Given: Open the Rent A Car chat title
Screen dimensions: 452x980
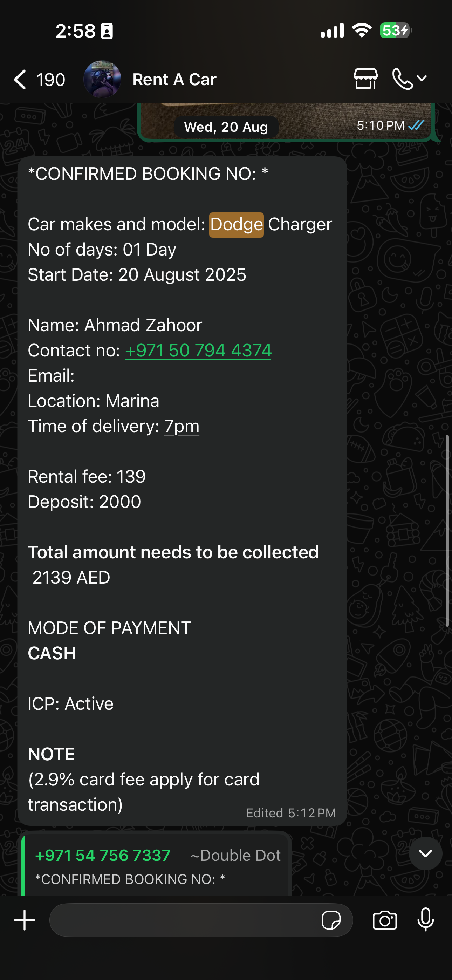Looking at the screenshot, I should [174, 80].
